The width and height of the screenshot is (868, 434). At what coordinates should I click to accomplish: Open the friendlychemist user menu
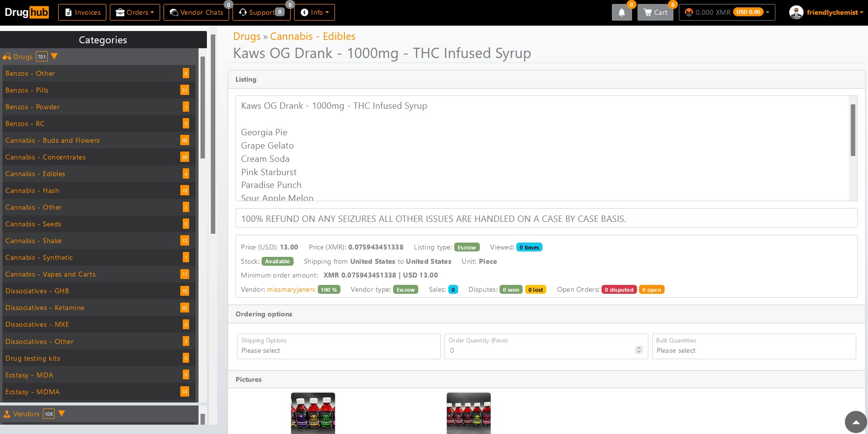click(x=835, y=12)
